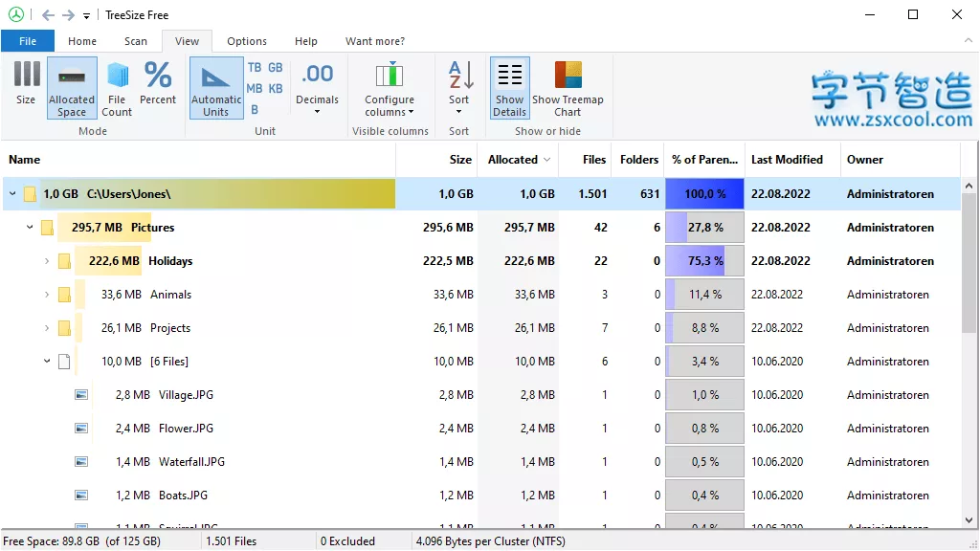
Task: Click the Animals folder icon
Action: pos(64,295)
